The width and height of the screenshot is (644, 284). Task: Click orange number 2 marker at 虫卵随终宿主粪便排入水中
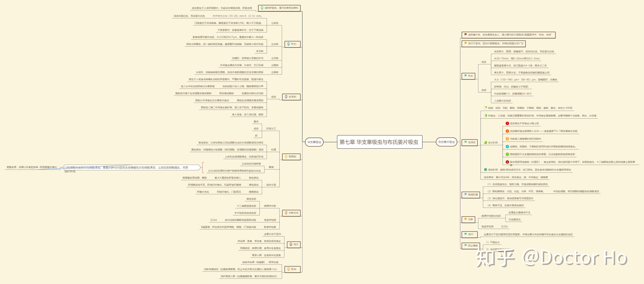pos(507,131)
